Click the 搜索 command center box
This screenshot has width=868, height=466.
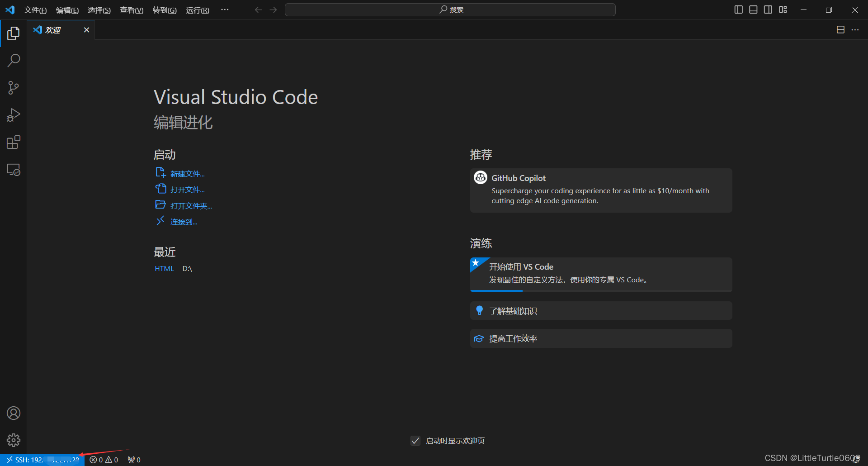[x=450, y=10]
